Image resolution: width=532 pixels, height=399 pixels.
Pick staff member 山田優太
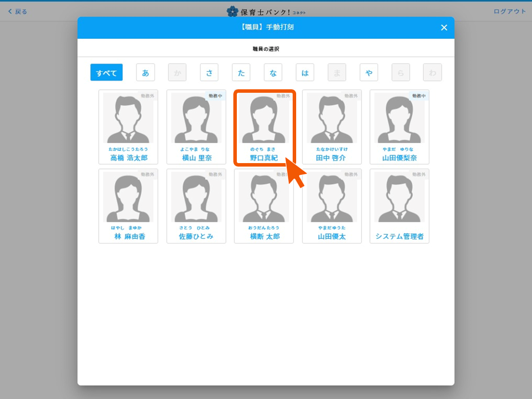tap(332, 205)
